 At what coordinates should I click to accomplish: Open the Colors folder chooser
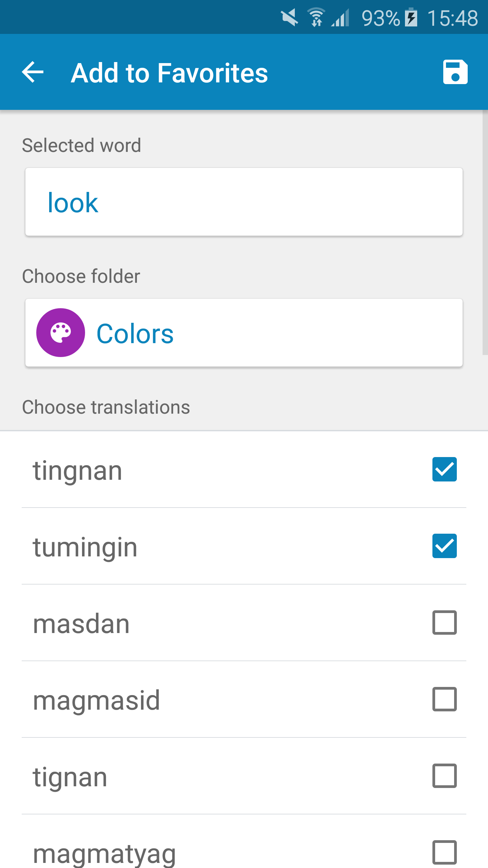coord(244,333)
